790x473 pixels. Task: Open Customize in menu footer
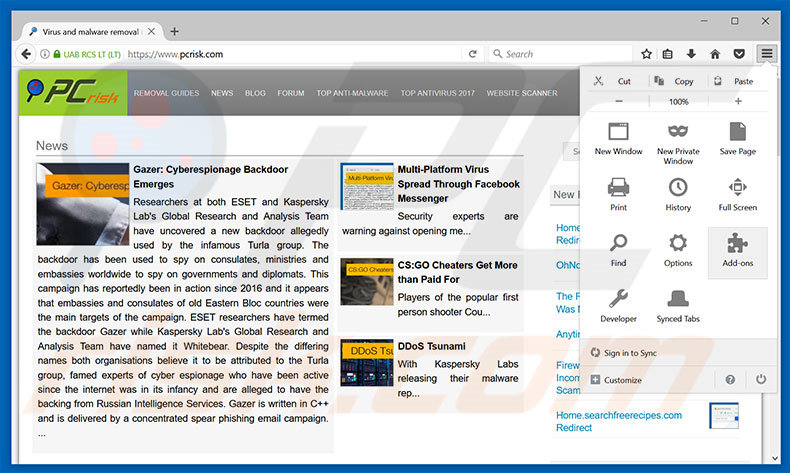(x=617, y=380)
